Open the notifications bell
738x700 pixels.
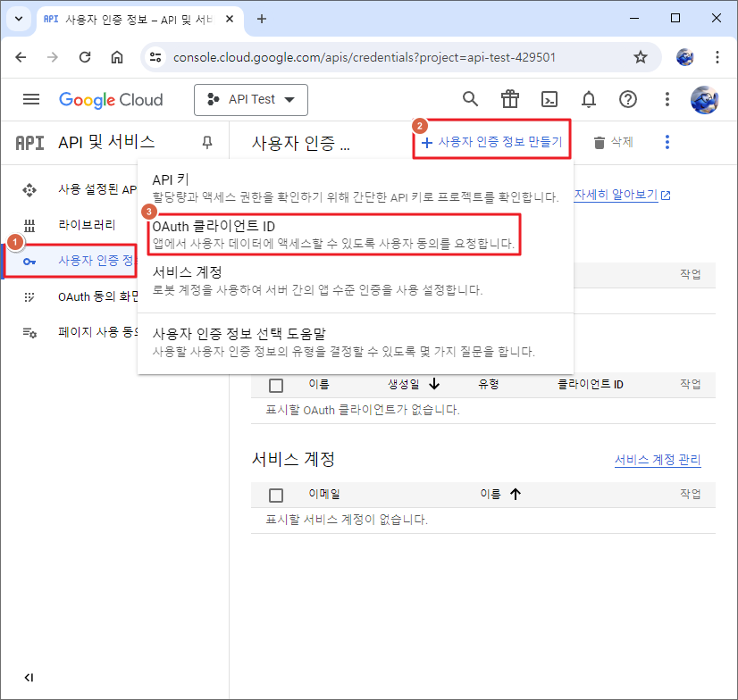pos(589,99)
